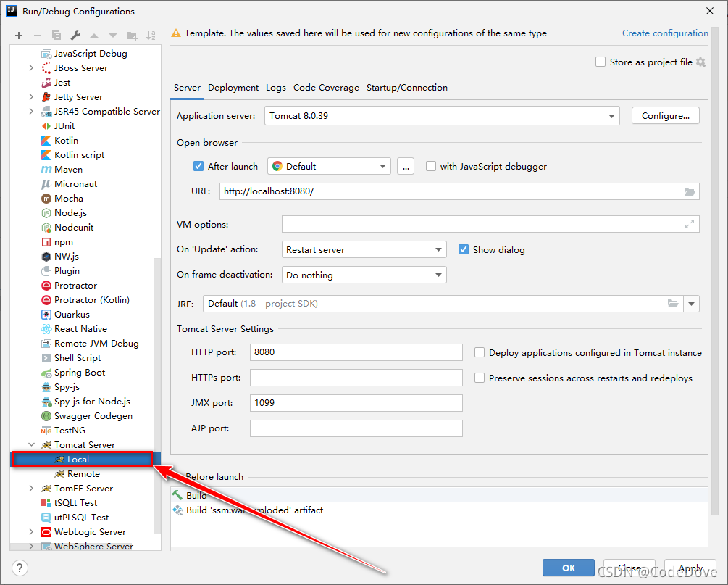Screen dimensions: 728x585
Task: Switch to the Deployment tab
Action: point(233,88)
